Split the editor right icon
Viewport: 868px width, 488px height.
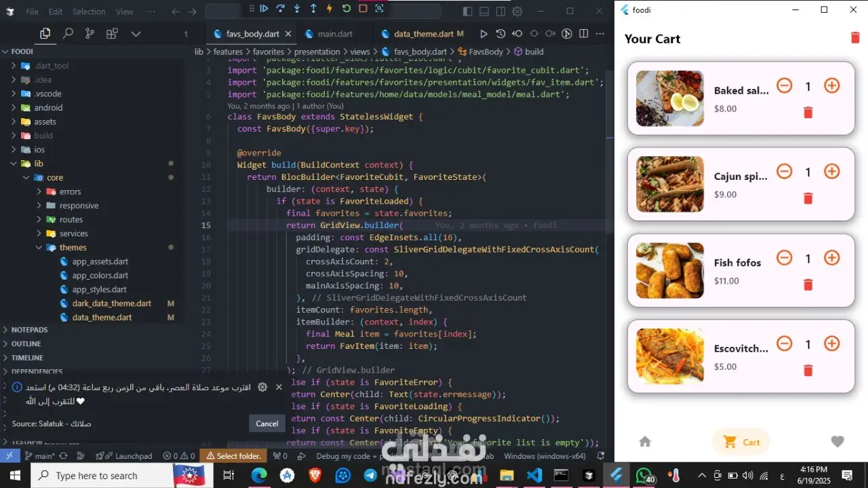[x=583, y=33]
